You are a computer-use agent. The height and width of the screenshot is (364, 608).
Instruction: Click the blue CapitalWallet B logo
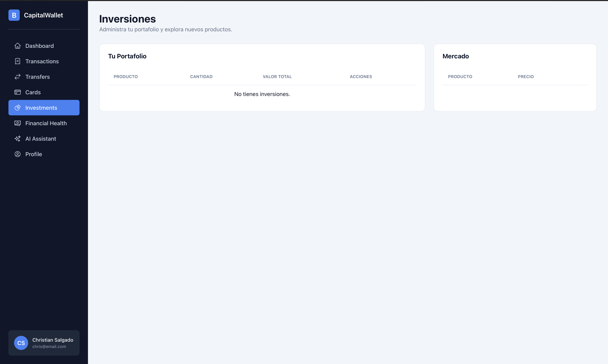pyautogui.click(x=14, y=15)
